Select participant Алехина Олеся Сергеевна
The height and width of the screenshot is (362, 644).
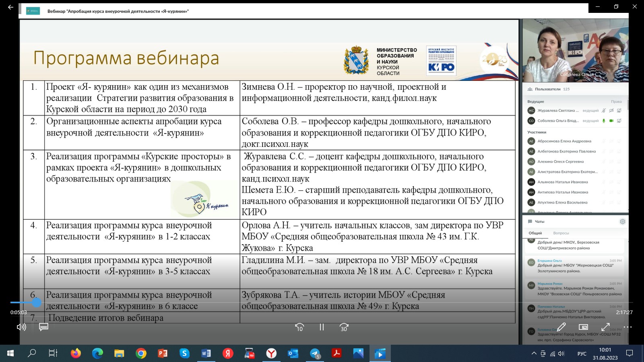tap(575, 162)
